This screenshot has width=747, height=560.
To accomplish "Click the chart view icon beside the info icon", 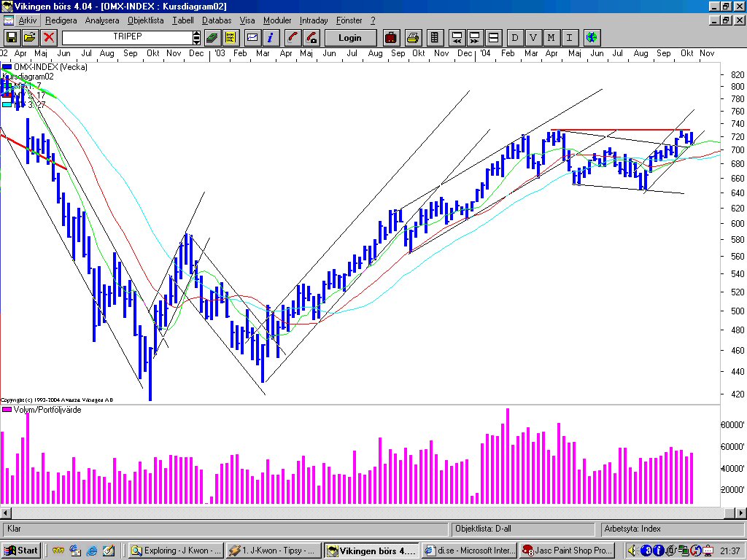I will click(x=252, y=37).
